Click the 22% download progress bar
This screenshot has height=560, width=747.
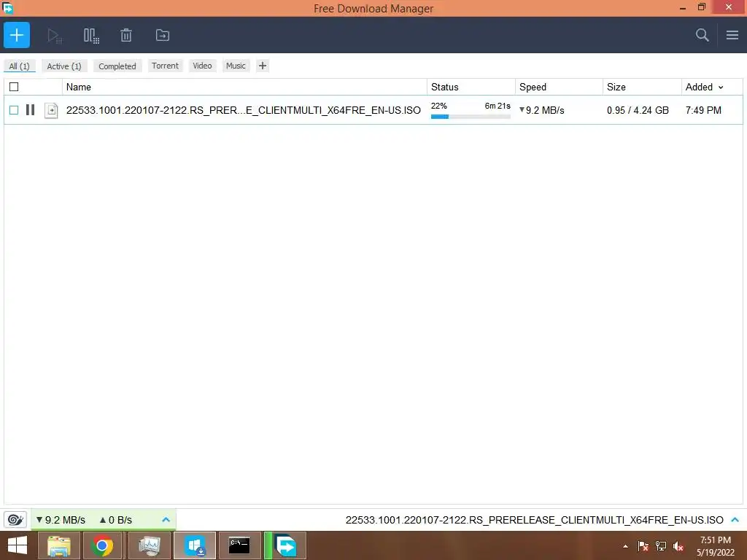click(471, 116)
